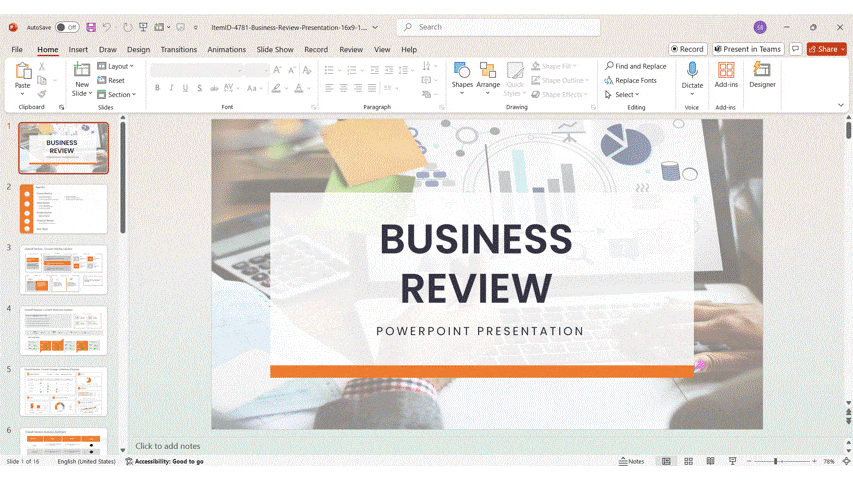Click the Save disk icon

coord(91,27)
